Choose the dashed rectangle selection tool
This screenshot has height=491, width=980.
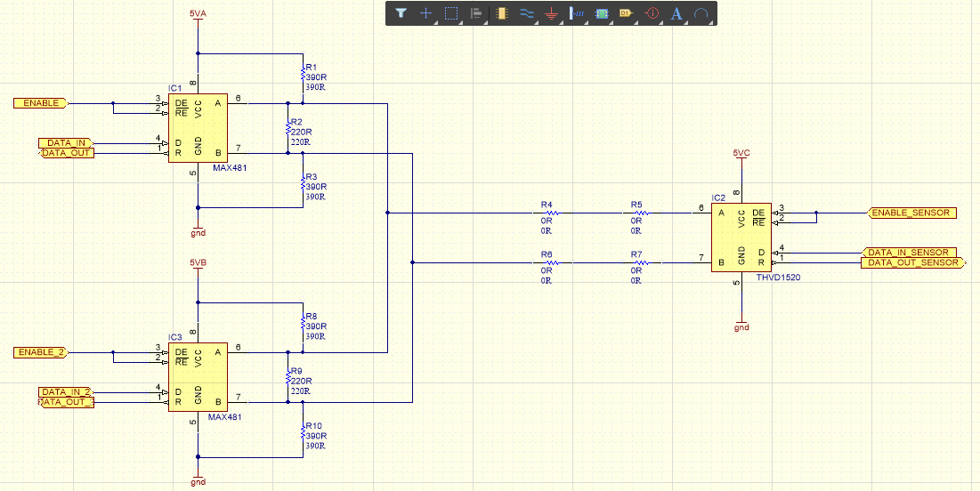[451, 13]
